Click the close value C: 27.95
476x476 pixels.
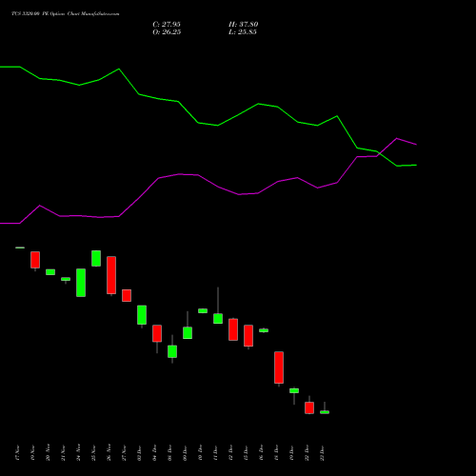coord(167,25)
